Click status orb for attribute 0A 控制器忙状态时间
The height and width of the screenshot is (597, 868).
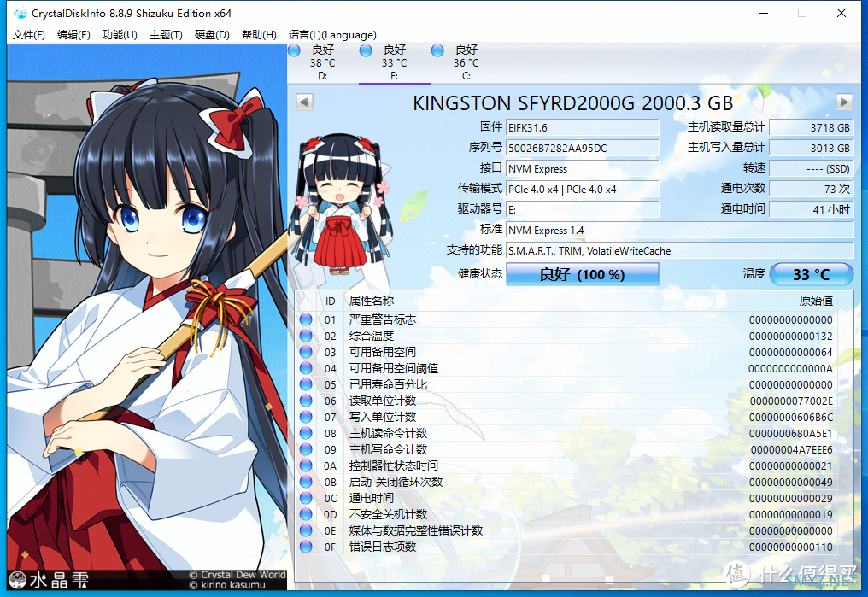(x=306, y=465)
